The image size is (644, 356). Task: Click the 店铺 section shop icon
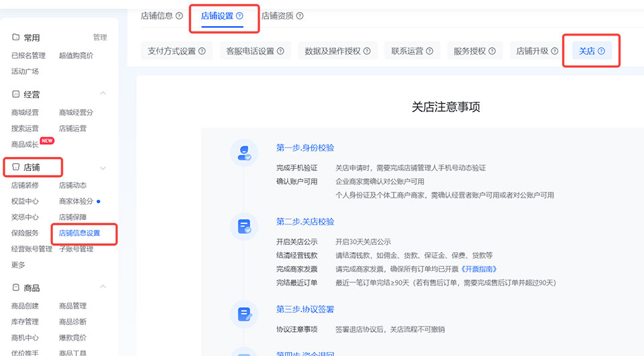click(x=16, y=167)
